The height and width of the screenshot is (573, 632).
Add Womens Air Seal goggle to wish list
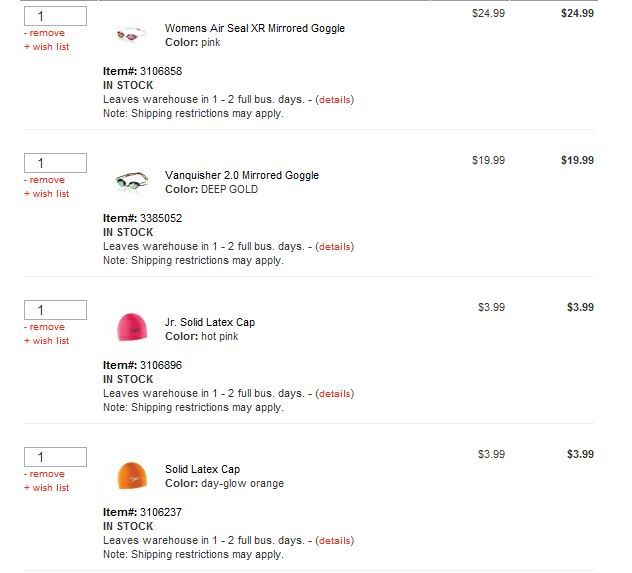(x=46, y=47)
